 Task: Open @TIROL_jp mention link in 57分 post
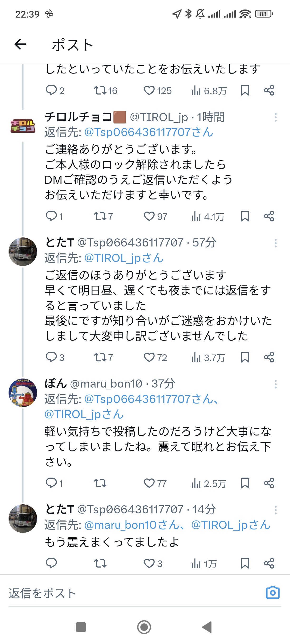coord(124,258)
